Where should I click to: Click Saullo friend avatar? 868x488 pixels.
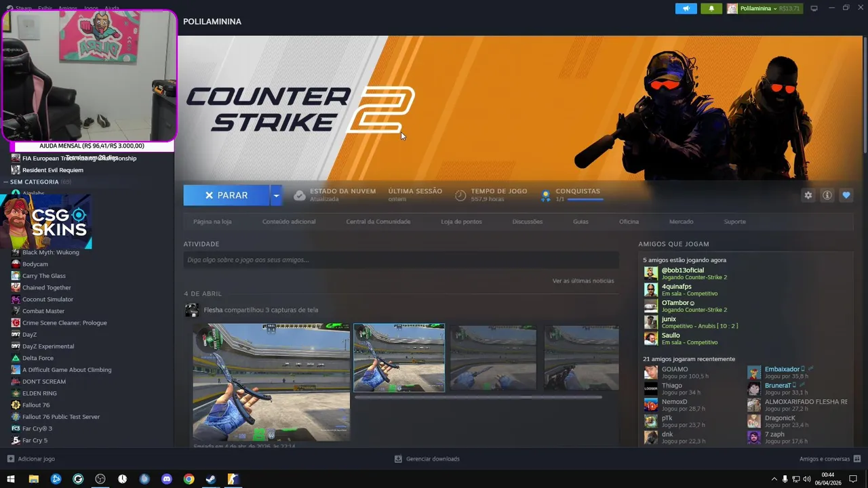click(651, 338)
